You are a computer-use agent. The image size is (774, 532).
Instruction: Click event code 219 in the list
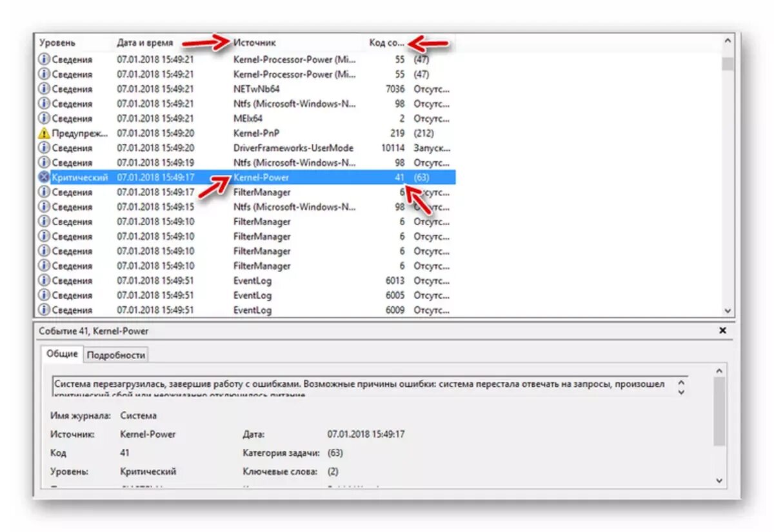tap(397, 133)
